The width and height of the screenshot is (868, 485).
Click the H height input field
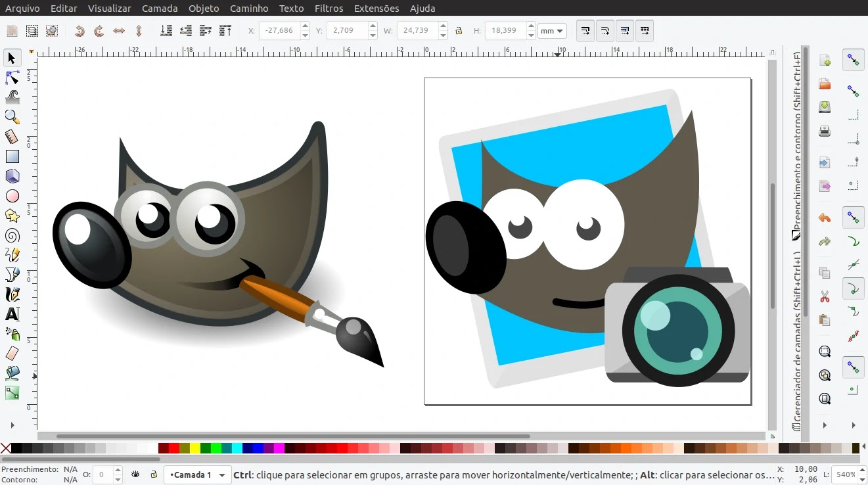tap(506, 31)
